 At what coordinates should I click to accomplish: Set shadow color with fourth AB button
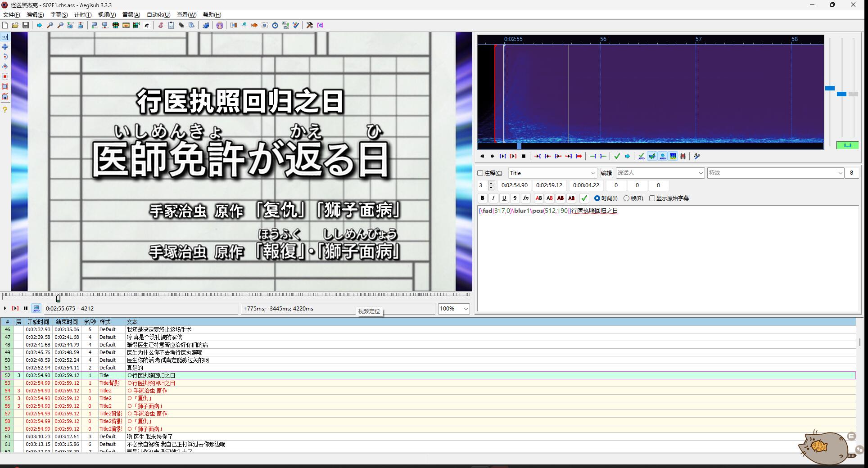[x=571, y=198]
